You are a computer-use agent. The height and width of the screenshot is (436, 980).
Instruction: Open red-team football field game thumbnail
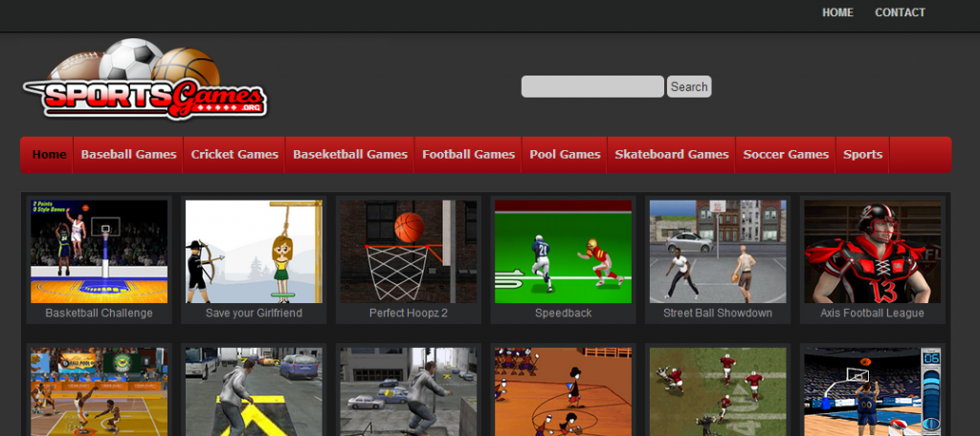pyautogui.click(x=718, y=392)
